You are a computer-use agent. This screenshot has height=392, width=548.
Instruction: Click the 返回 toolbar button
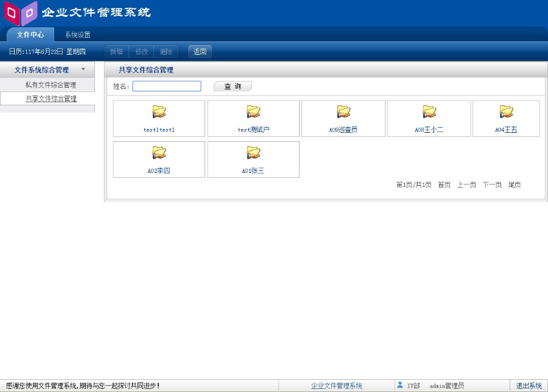[x=200, y=51]
